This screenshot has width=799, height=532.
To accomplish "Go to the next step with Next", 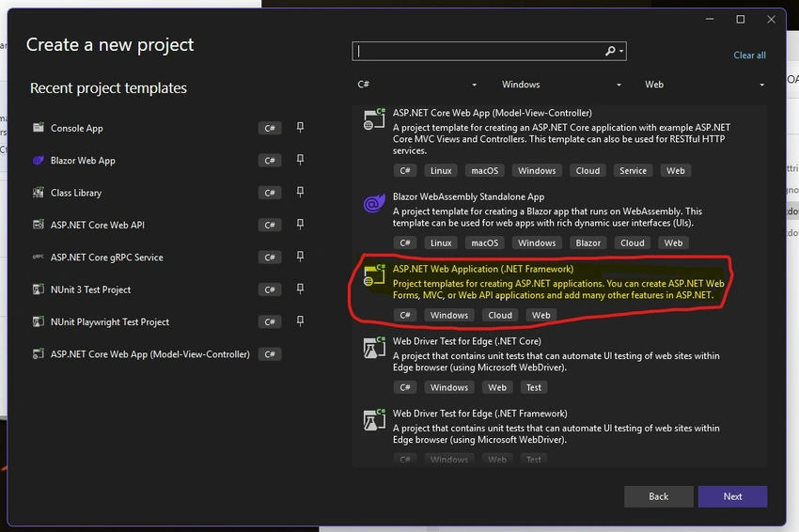I will (x=732, y=496).
